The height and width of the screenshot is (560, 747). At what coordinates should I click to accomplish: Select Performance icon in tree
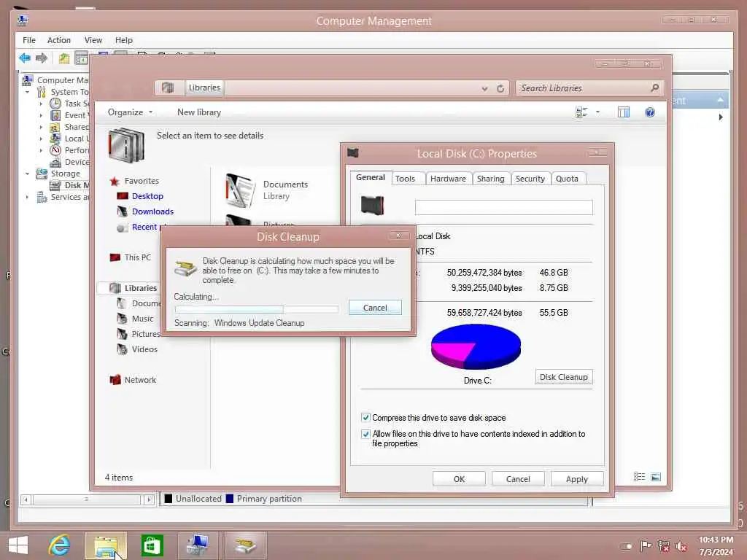point(55,150)
